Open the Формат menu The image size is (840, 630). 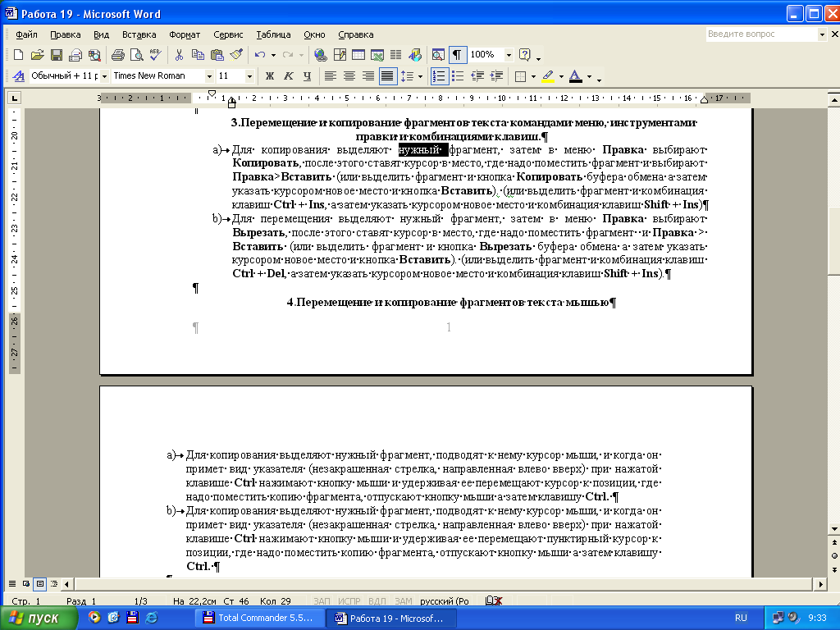pyautogui.click(x=185, y=34)
